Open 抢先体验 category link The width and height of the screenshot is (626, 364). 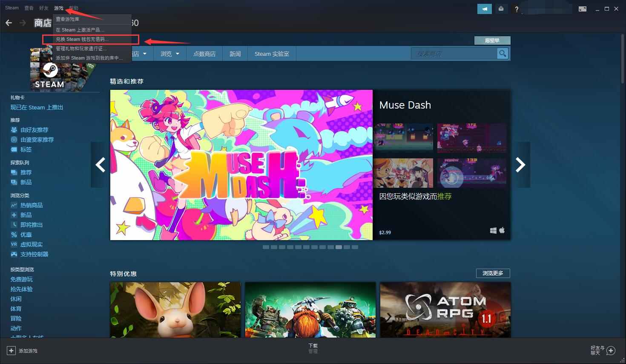tap(22, 289)
